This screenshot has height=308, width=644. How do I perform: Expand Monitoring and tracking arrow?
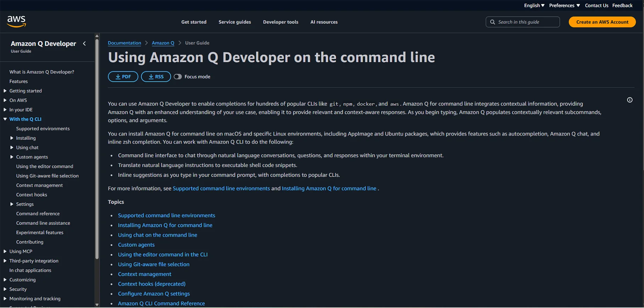[5, 299]
